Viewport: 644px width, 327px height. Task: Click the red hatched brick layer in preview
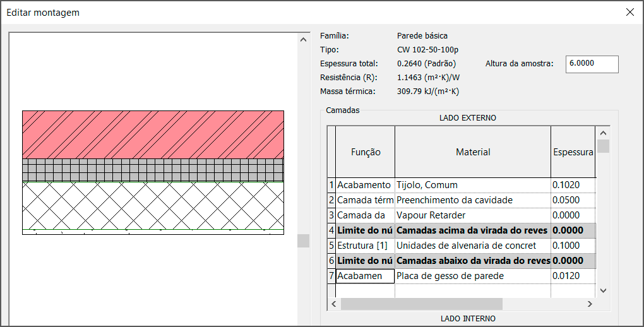[x=153, y=134]
